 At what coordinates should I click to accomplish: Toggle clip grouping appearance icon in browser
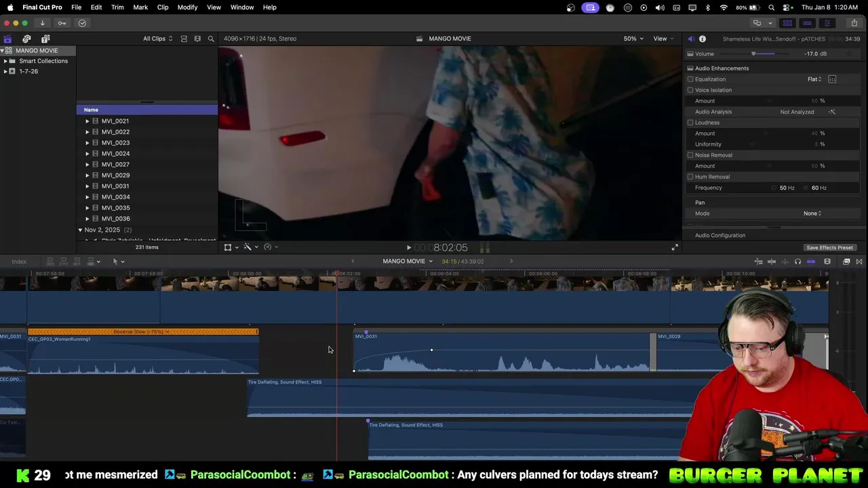184,39
